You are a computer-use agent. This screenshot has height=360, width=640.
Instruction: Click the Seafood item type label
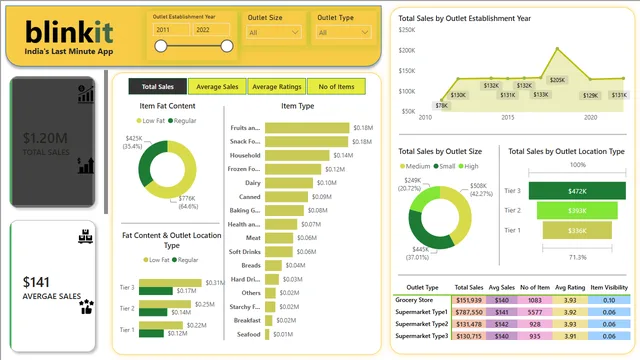248,334
